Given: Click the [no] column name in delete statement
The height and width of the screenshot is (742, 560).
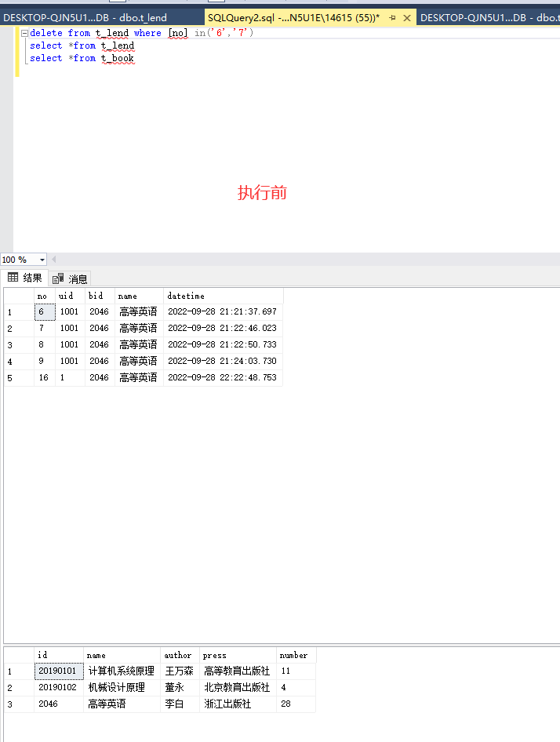Looking at the screenshot, I should (x=178, y=33).
